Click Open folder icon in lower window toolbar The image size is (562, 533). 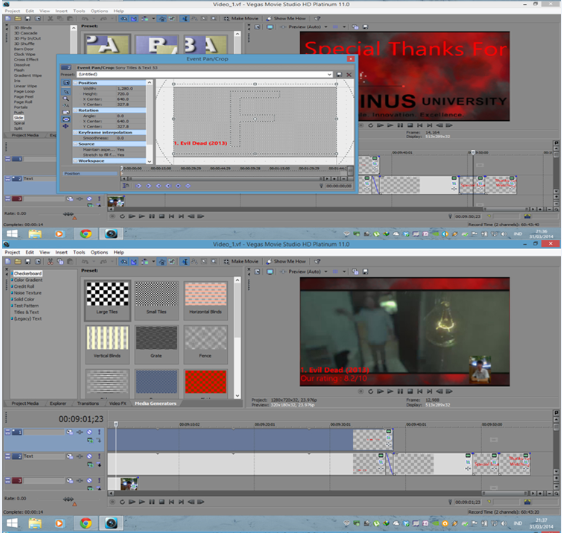coord(18,262)
